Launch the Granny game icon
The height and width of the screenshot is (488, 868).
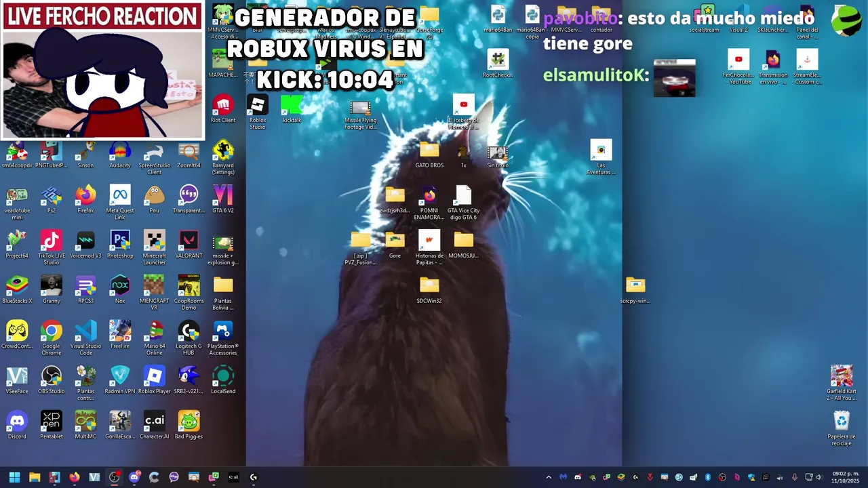coord(52,291)
